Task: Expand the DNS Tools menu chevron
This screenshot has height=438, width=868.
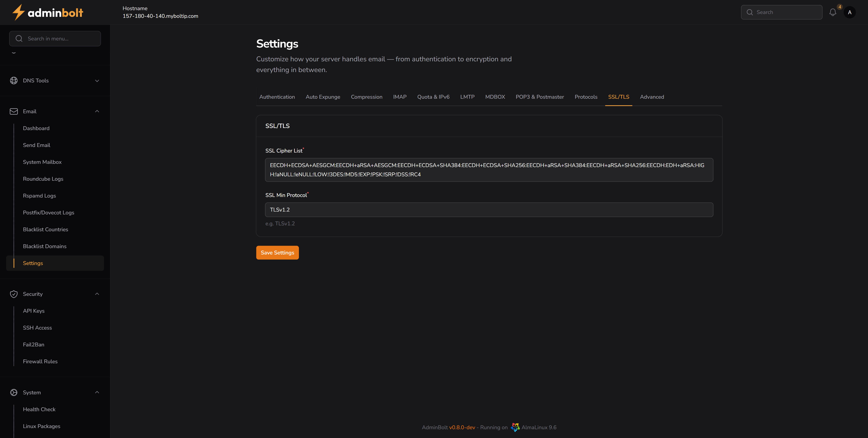Action: 97,80
